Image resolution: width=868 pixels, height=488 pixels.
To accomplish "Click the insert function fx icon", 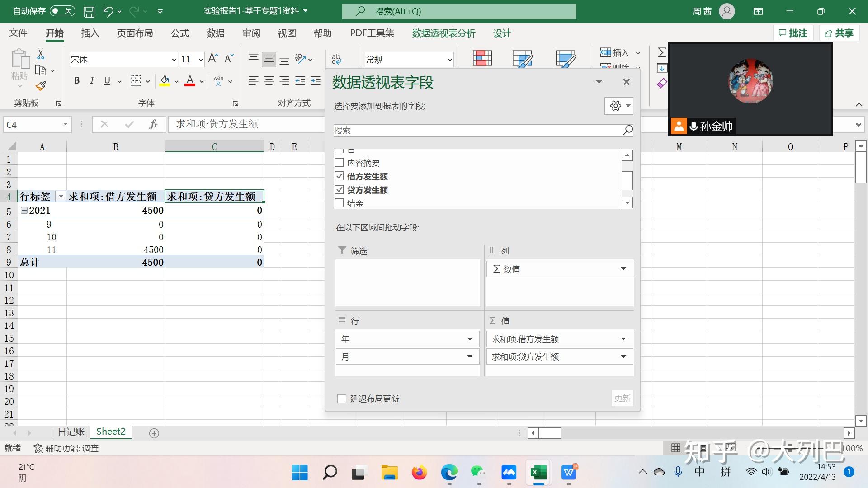I will pos(153,124).
